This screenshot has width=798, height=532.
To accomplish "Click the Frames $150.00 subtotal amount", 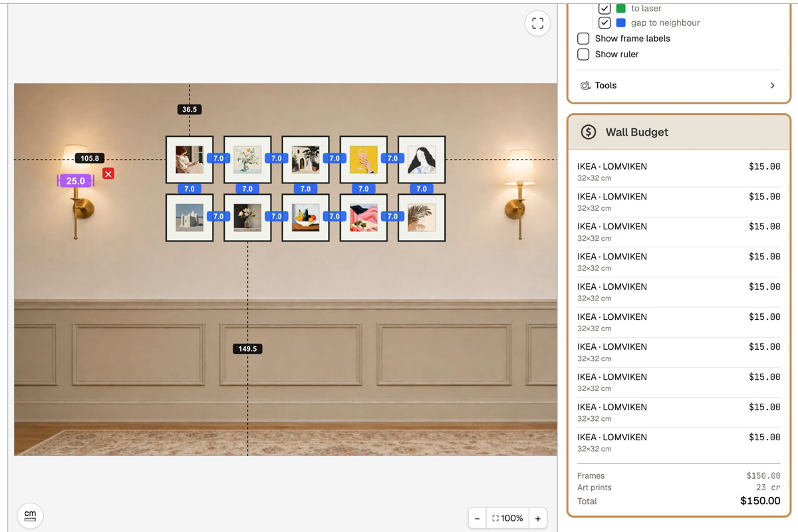I will tap(763, 475).
